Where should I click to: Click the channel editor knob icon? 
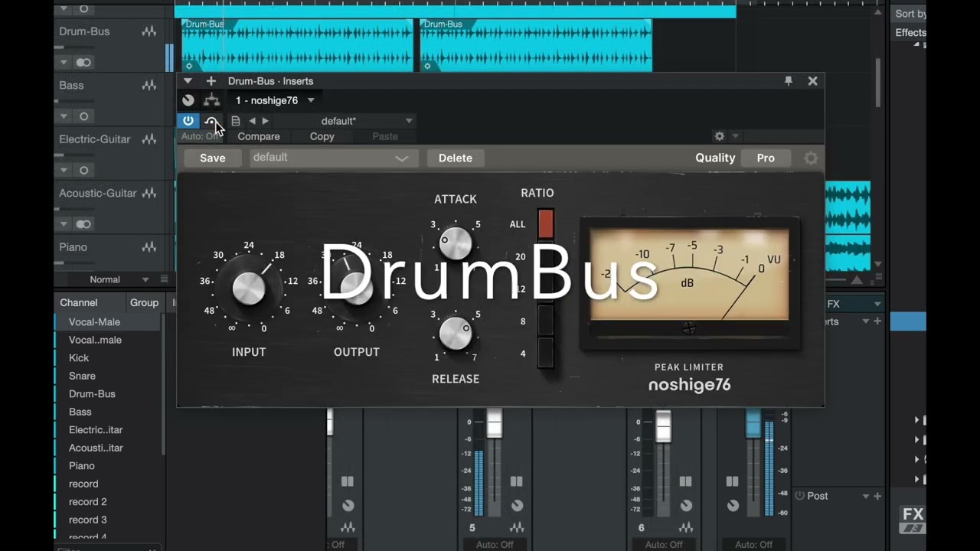coord(188,100)
